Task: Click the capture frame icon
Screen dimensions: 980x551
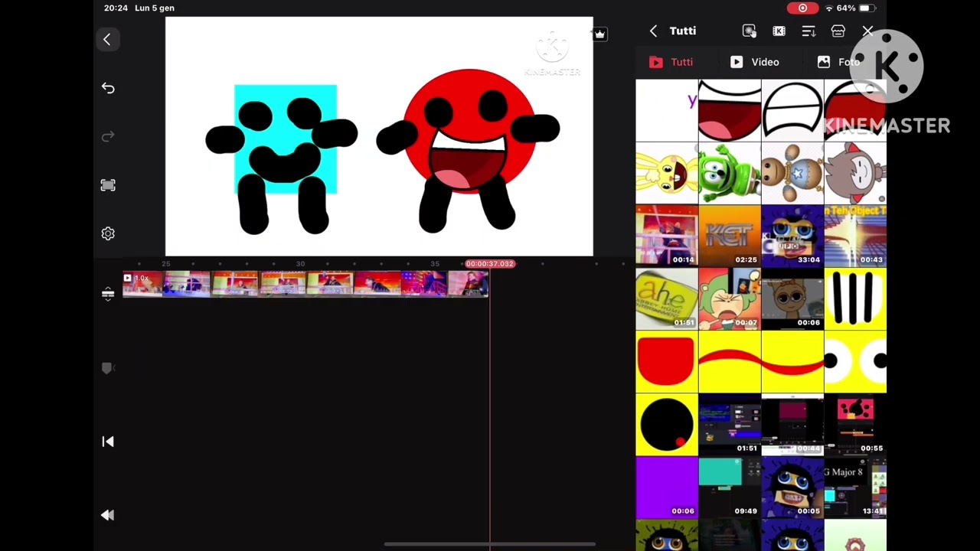Action: (108, 185)
